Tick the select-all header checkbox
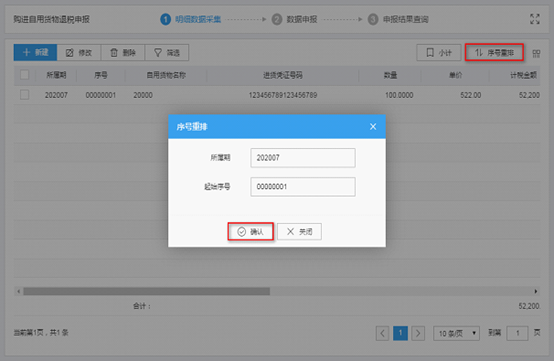Screen dimensions: 554x361 [25, 75]
